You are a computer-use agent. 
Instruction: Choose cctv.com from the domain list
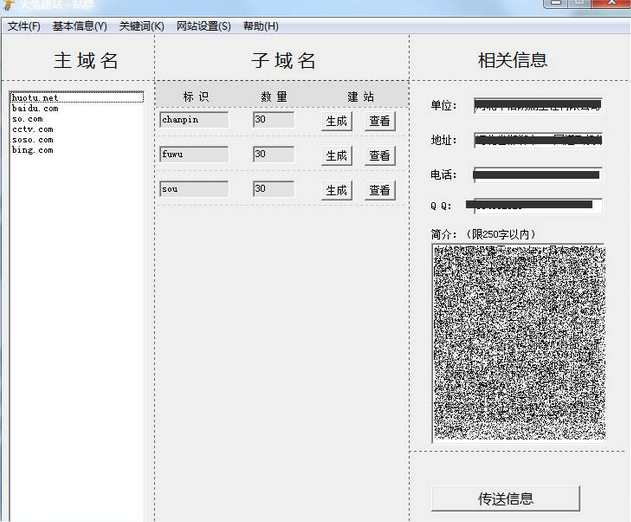[33, 129]
